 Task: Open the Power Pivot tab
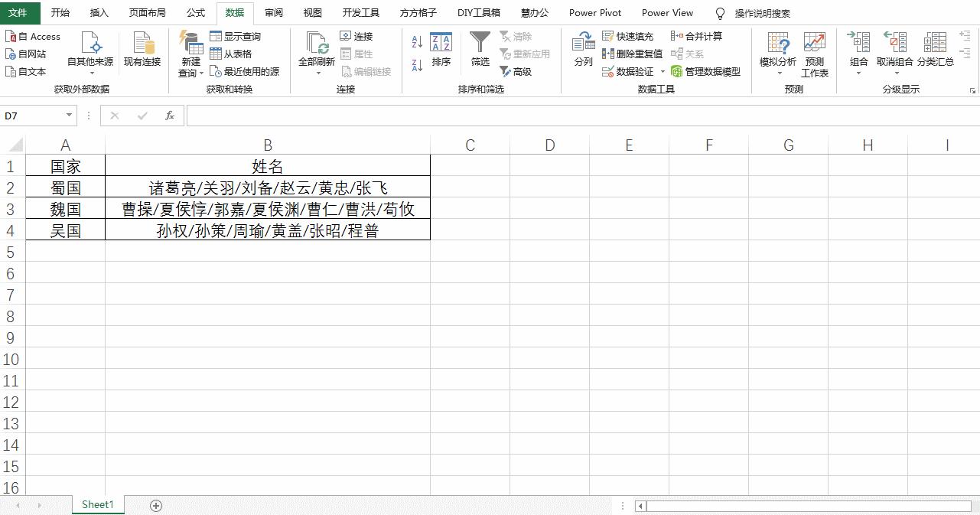tap(594, 12)
